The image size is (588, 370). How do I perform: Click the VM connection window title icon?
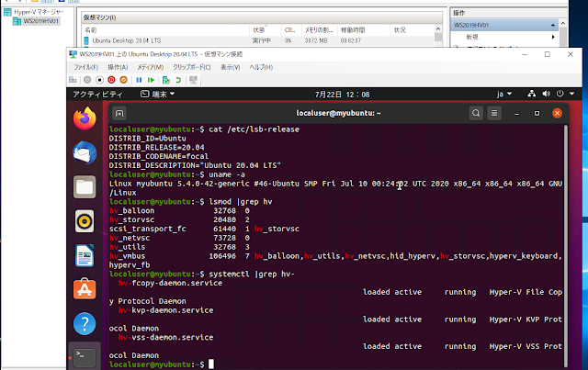[x=73, y=54]
